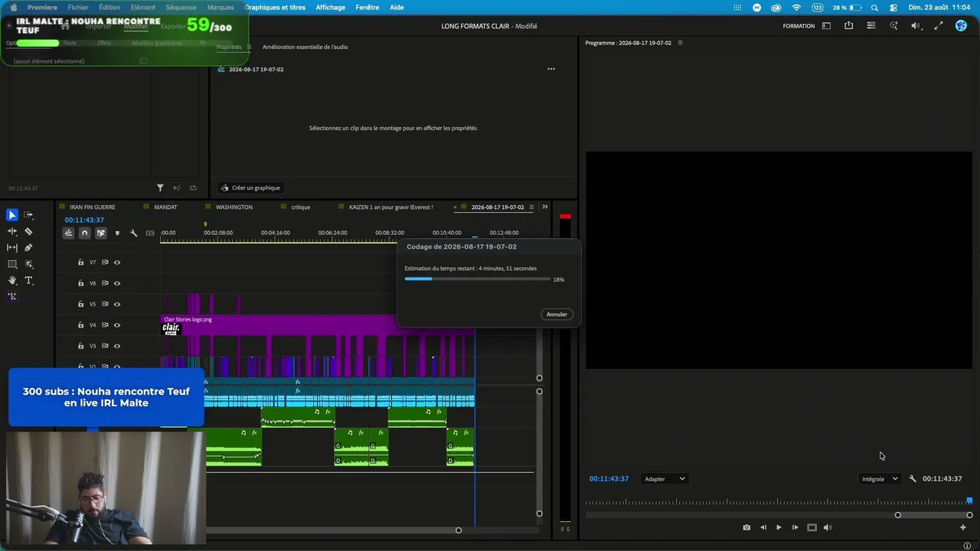Open the Propriétés panel menu
The height and width of the screenshot is (551, 980).
pos(248,47)
